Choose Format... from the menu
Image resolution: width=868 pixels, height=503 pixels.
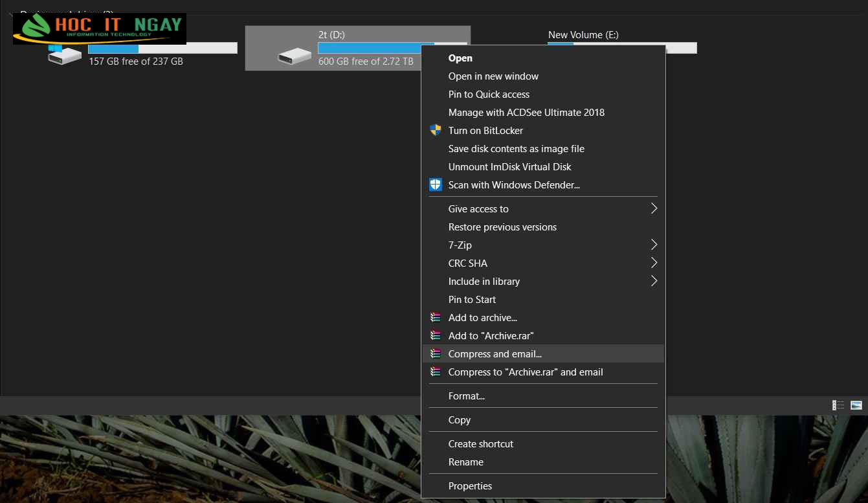pyautogui.click(x=543, y=396)
